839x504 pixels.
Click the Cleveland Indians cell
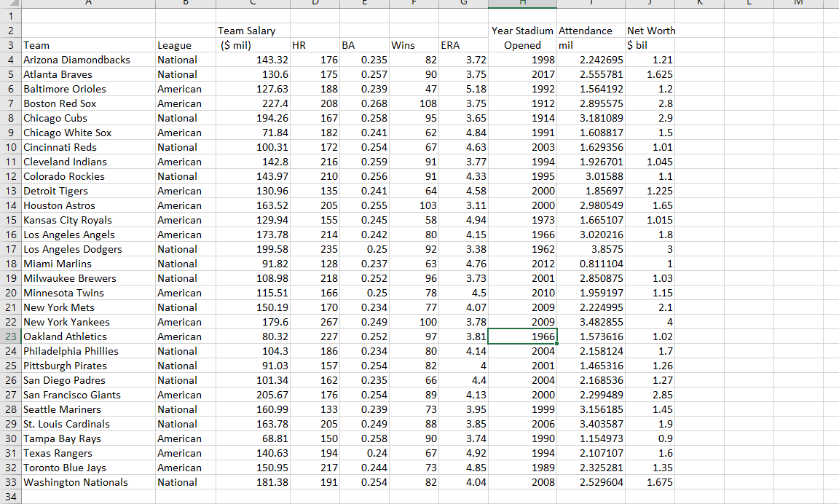(x=88, y=162)
